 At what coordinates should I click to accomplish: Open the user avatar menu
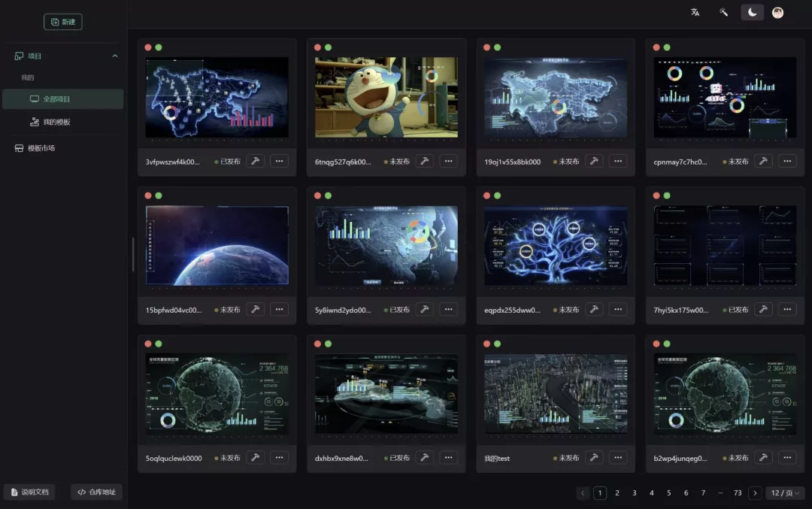coord(777,12)
